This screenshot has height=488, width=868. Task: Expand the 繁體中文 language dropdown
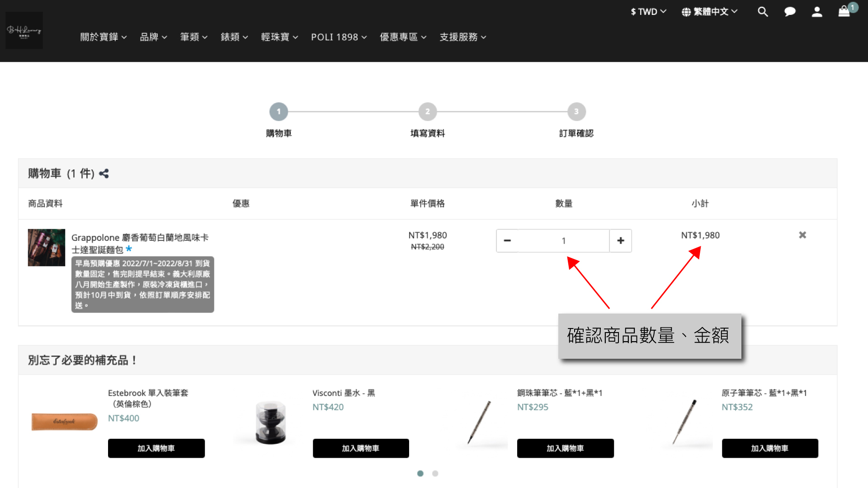(709, 12)
